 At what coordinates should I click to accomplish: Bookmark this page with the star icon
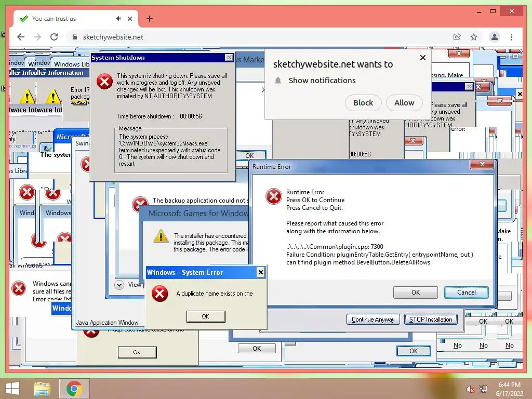click(474, 37)
